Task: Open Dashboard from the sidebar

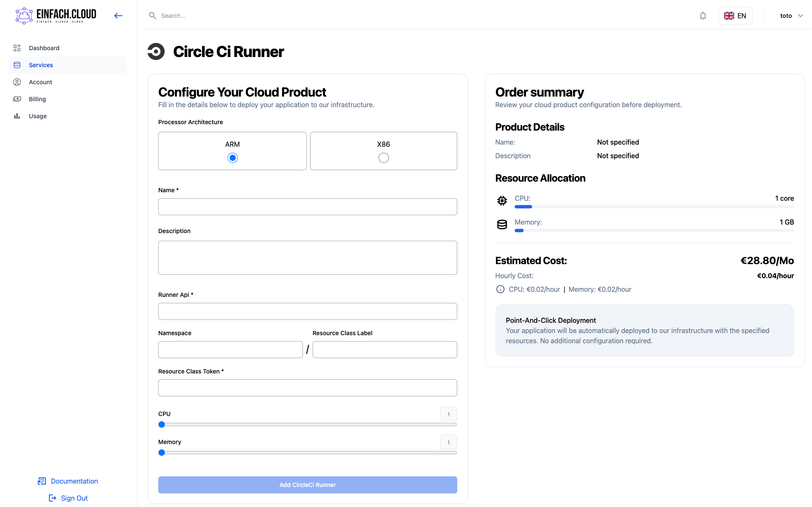Action: tap(44, 48)
